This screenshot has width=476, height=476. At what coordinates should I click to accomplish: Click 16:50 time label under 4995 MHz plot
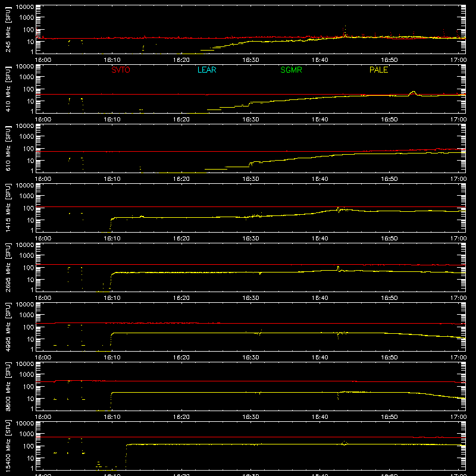pyautogui.click(x=389, y=358)
